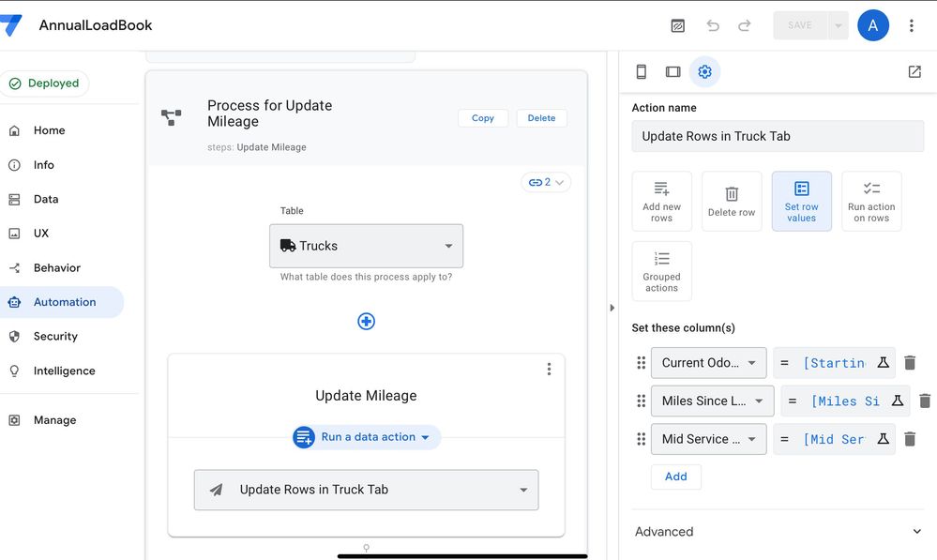The width and height of the screenshot is (937, 560).
Task: Select Set row values action type
Action: click(x=801, y=202)
